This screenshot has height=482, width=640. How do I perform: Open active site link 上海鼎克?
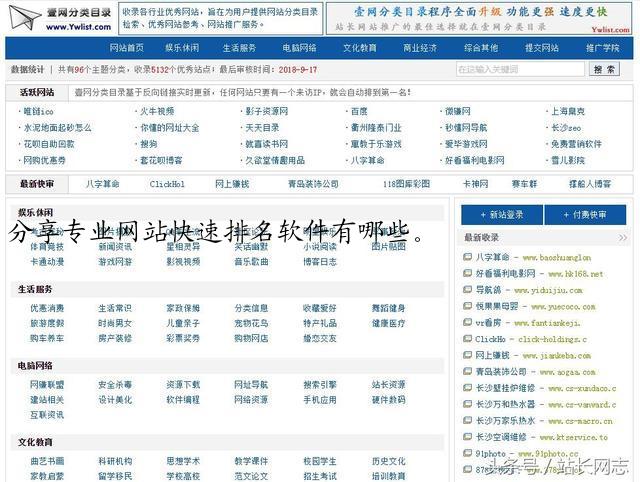[568, 111]
